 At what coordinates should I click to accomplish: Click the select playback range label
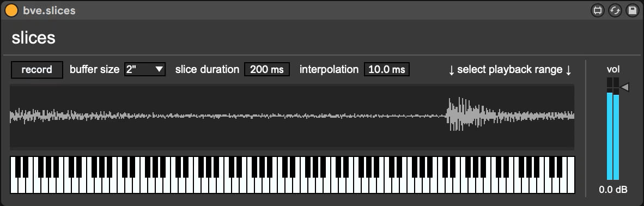pyautogui.click(x=509, y=70)
